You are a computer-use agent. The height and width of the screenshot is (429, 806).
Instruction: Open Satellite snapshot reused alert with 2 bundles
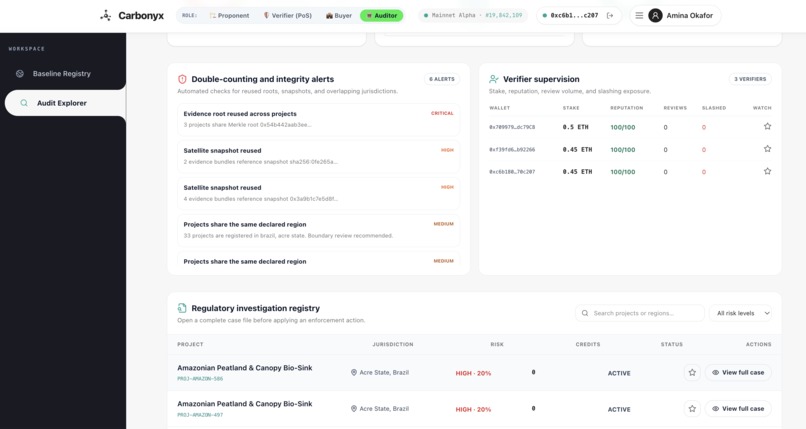point(318,156)
